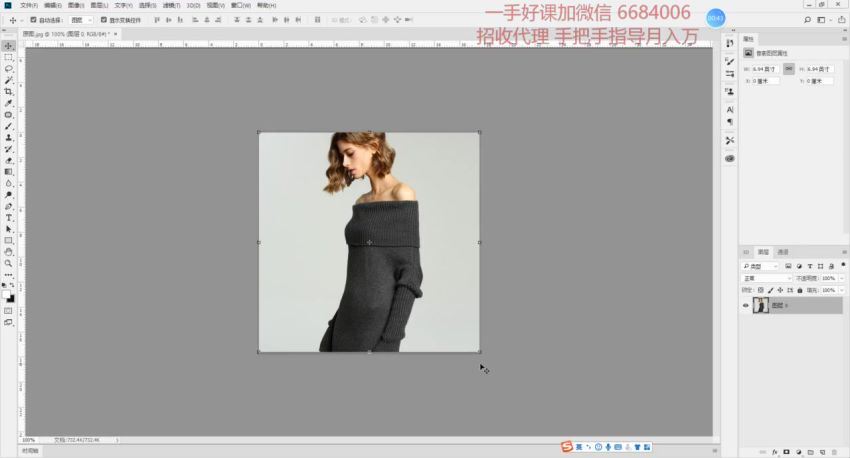Close the document tab for the jpg
Image resolution: width=850 pixels, height=458 pixels.
tap(113, 33)
